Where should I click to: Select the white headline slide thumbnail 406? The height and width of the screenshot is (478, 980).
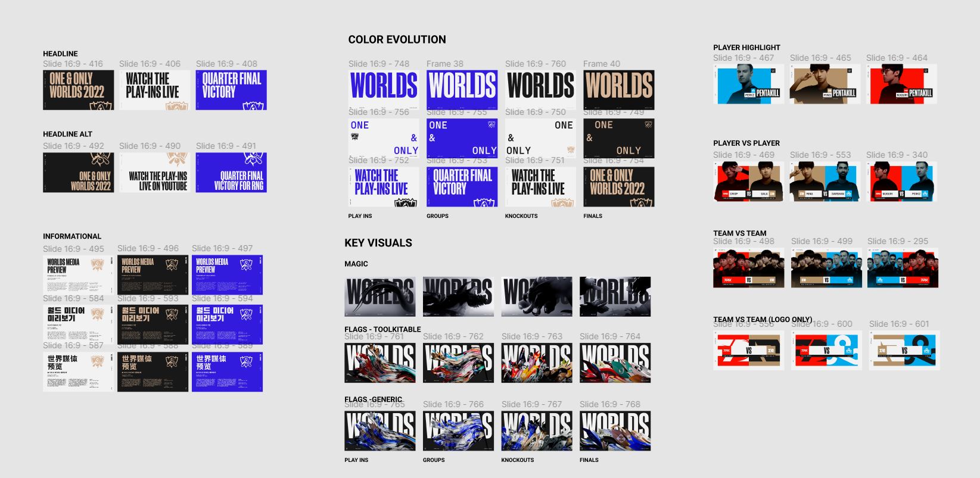[x=155, y=90]
